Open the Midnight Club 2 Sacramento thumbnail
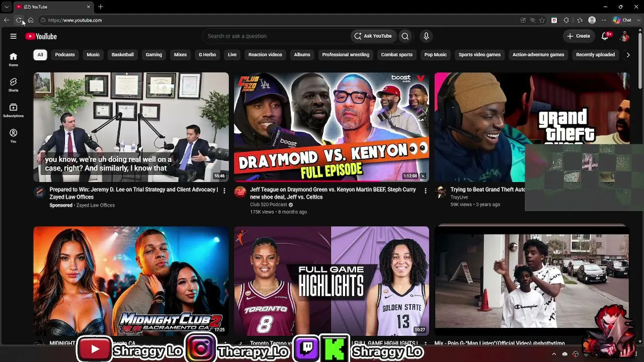Screen dimensions: 644x362 coord(131,281)
